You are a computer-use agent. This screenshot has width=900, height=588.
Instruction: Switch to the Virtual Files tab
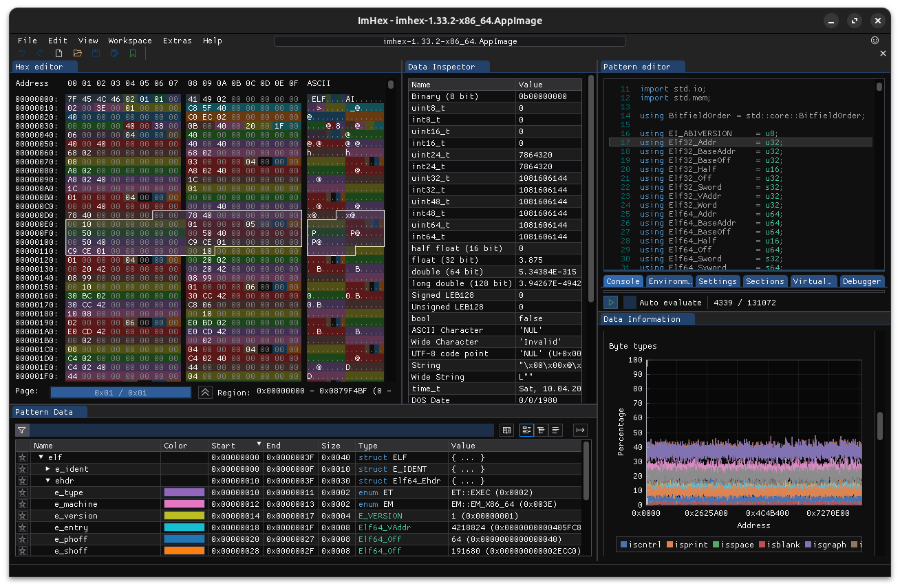813,281
